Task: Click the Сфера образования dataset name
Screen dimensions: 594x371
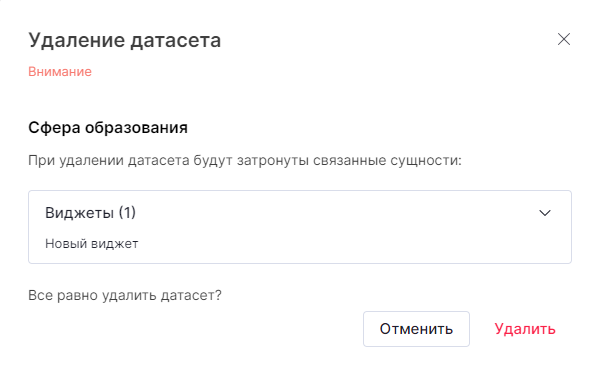Action: point(108,128)
